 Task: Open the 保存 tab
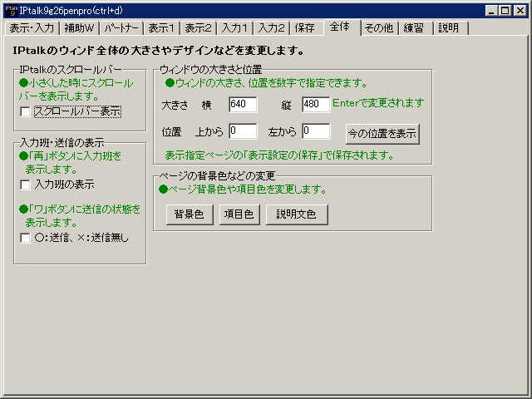(305, 28)
